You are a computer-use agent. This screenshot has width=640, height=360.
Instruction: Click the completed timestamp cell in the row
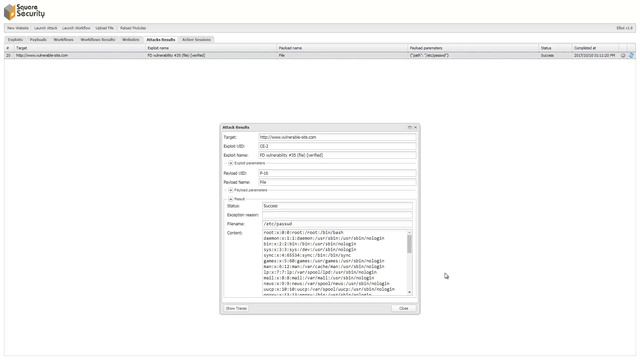point(596,55)
